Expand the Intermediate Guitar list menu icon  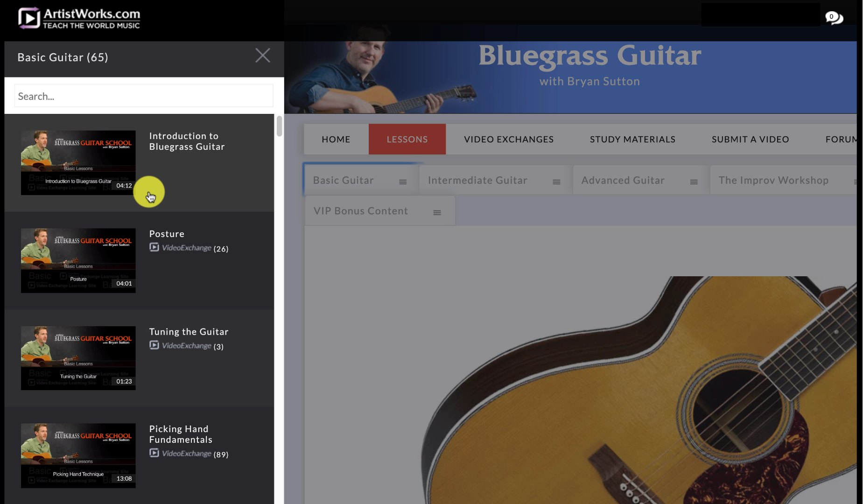point(556,182)
